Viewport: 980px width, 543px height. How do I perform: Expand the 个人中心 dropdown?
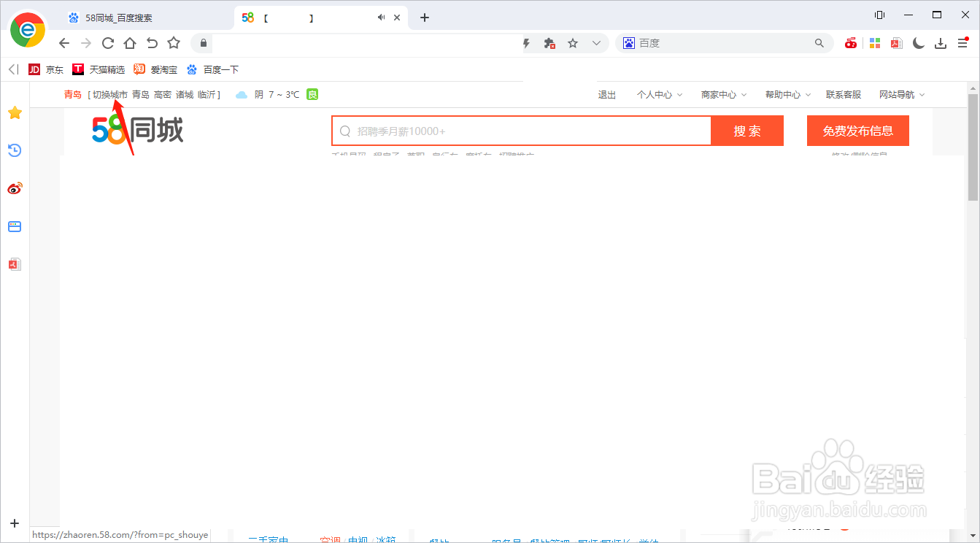(x=660, y=95)
